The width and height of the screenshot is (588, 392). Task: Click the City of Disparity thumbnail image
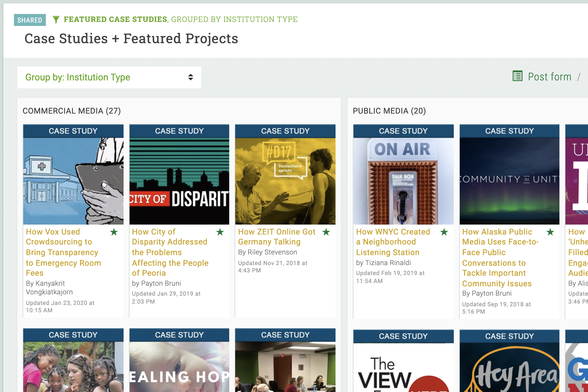tap(179, 181)
